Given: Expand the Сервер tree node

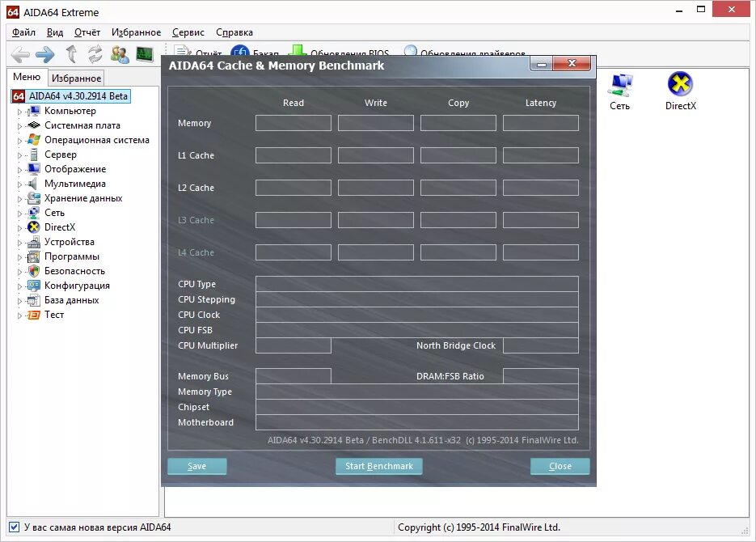Looking at the screenshot, I should (19, 155).
